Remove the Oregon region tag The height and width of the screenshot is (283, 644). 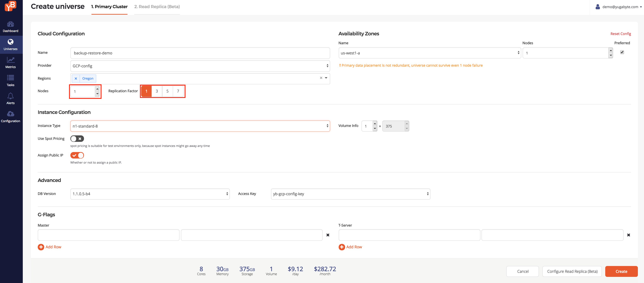point(76,79)
